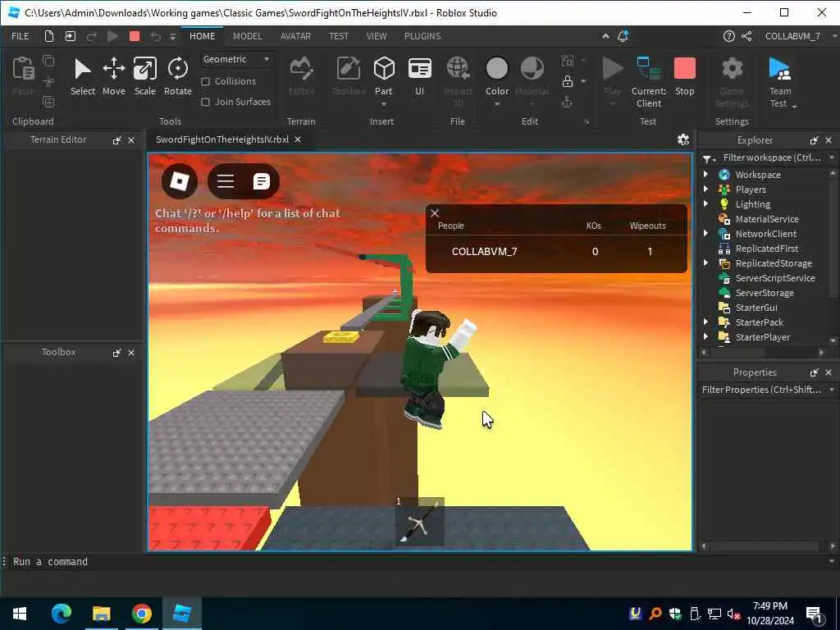
Task: Toggle the in-game chat window icon
Action: pos(262,181)
